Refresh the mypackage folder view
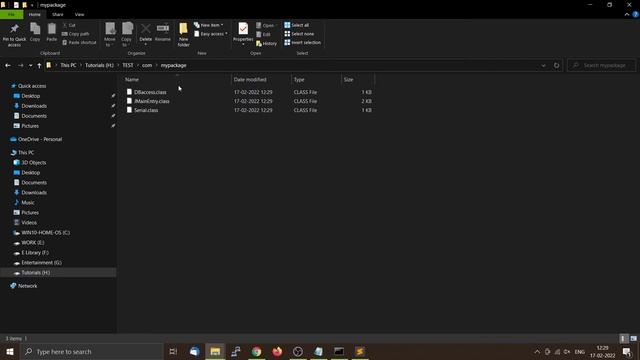This screenshot has width=640, height=360. (x=556, y=65)
